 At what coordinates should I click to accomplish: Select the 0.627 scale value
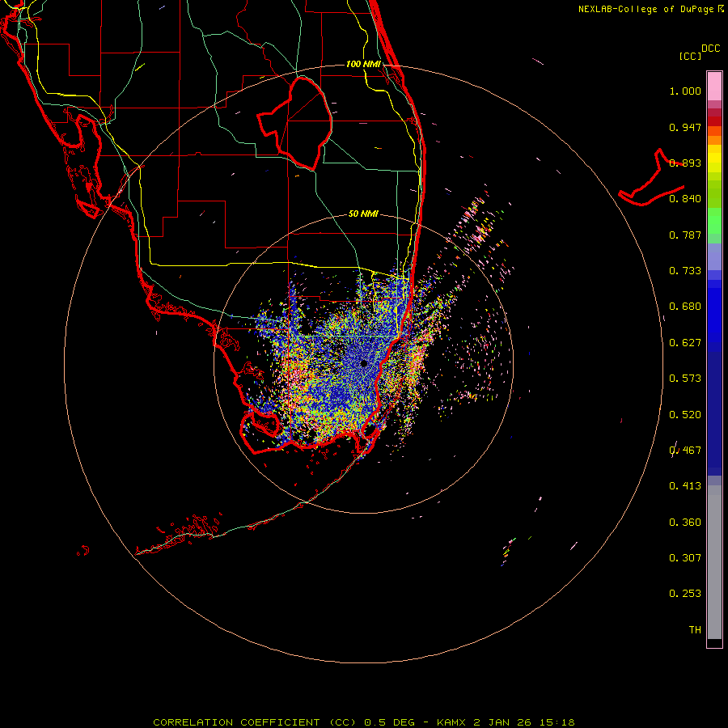685,343
